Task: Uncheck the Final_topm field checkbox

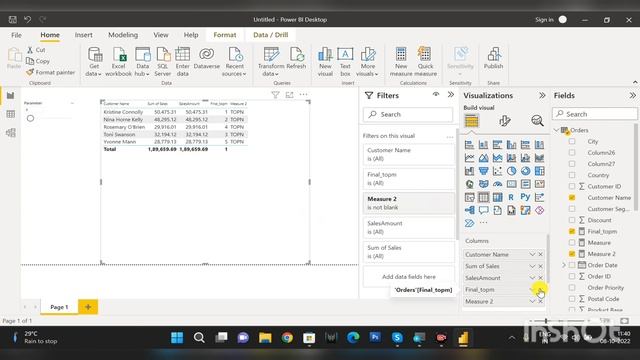Action: 572,231
